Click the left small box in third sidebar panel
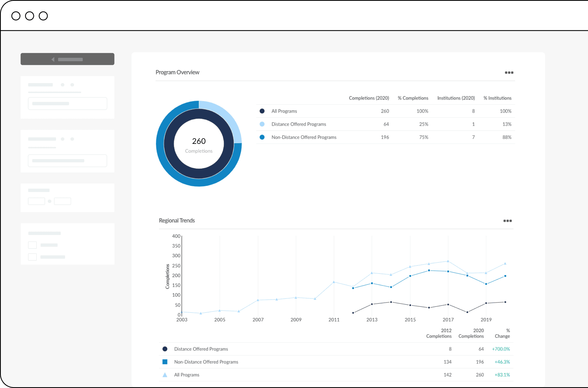The width and height of the screenshot is (588, 388). pyautogui.click(x=36, y=201)
